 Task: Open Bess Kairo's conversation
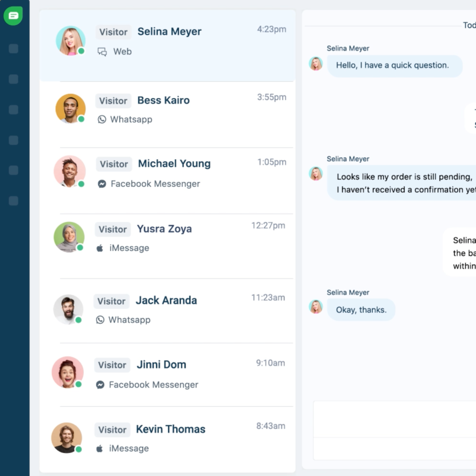coord(163,100)
